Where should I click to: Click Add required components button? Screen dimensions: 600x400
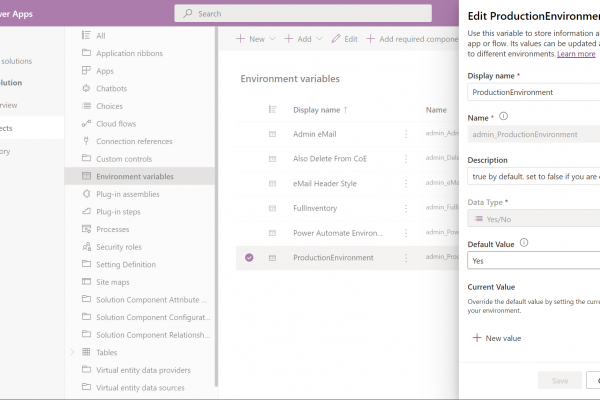tap(412, 39)
